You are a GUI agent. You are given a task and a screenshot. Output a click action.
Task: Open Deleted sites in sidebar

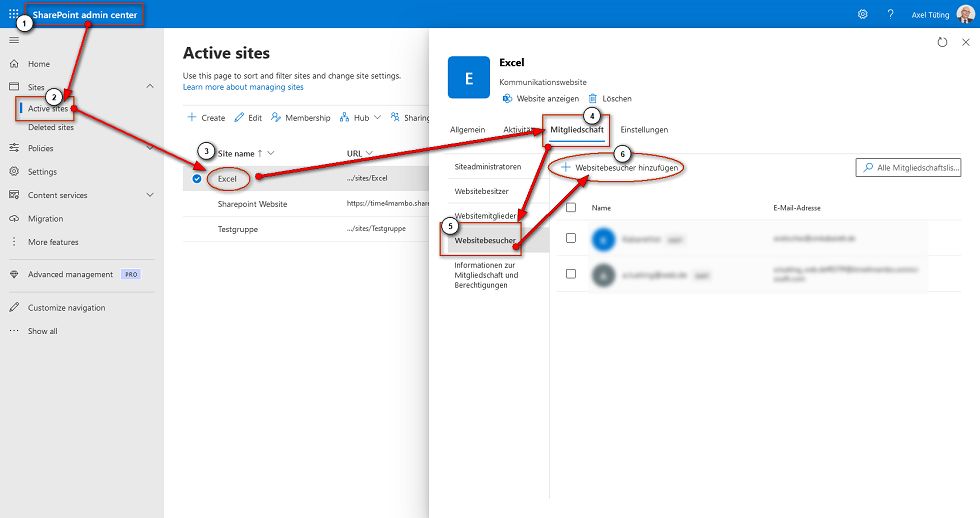point(51,127)
